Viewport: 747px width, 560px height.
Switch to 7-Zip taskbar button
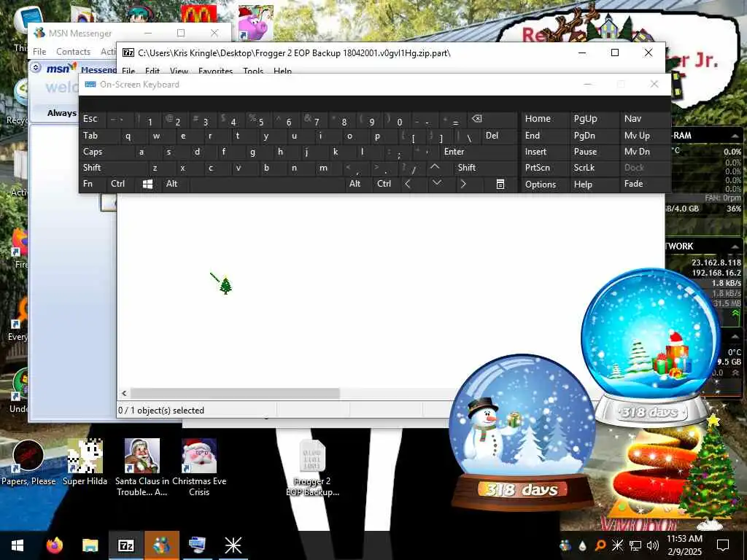[125, 545]
